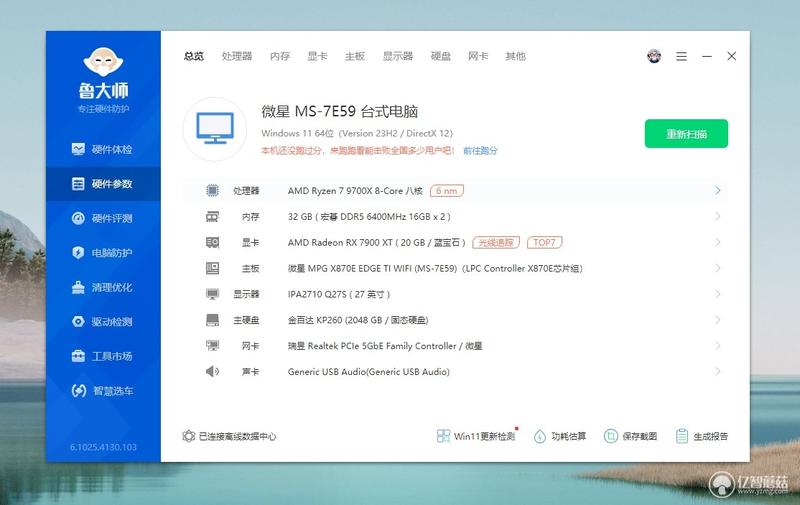Expand the 主板 row chevron
The width and height of the screenshot is (800, 505).
tap(717, 268)
